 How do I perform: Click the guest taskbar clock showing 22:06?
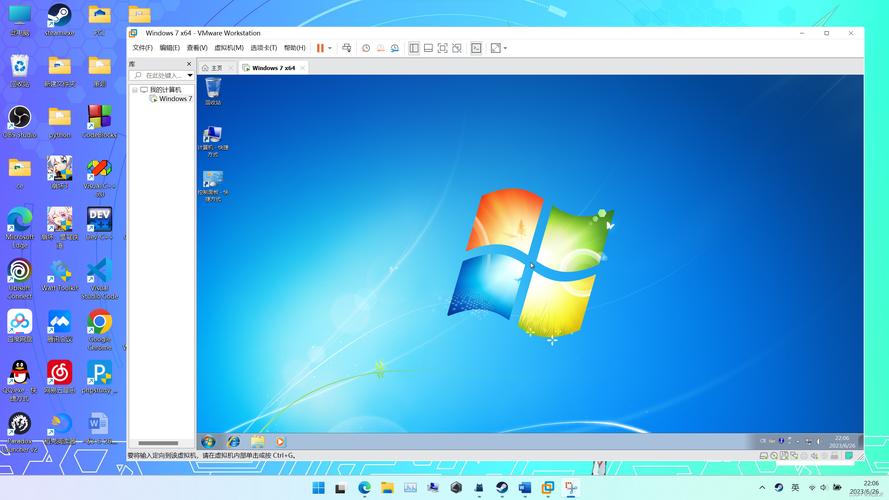coord(843,442)
